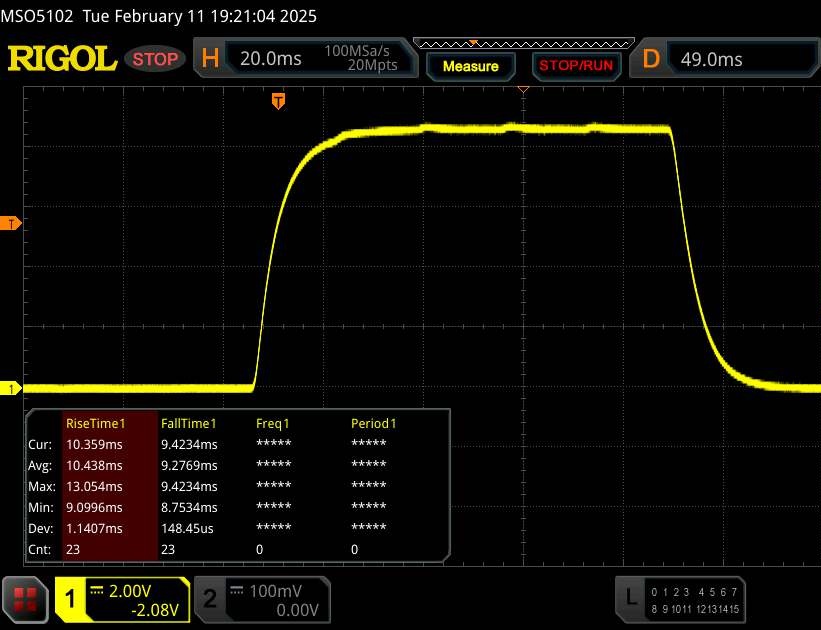Click FallTime1 current value 9.4234ms
Viewport: 821px width, 630px height.
(189, 444)
